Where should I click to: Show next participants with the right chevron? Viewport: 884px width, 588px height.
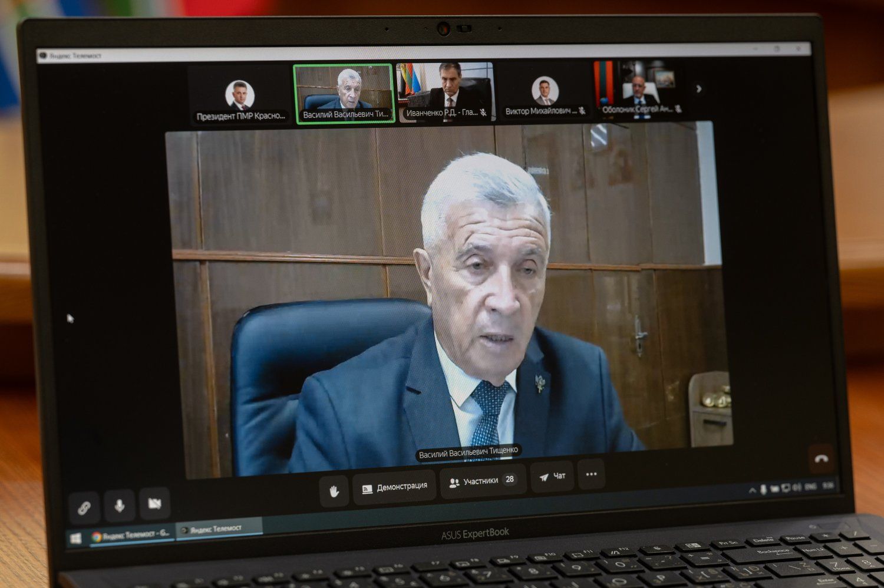coord(699,89)
